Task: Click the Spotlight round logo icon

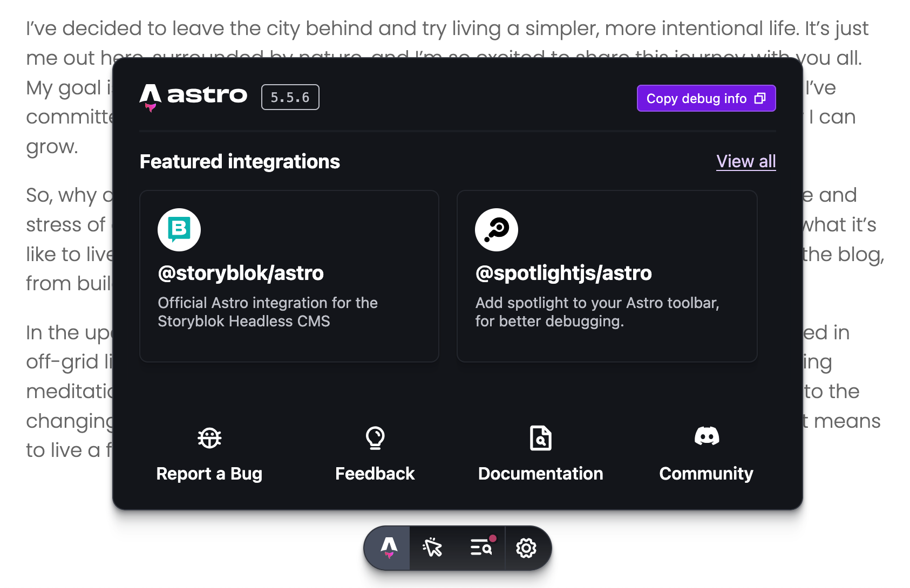Action: point(497,230)
